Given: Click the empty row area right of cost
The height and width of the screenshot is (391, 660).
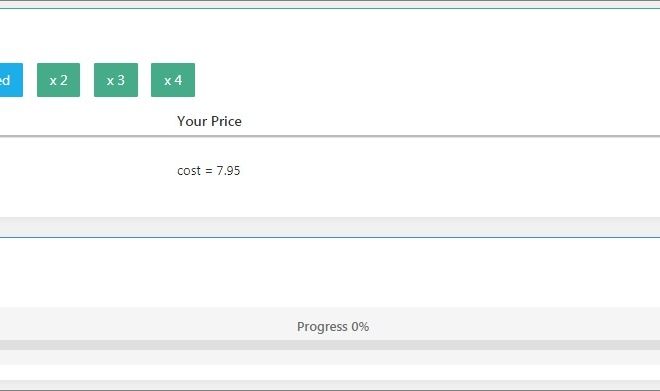Looking at the screenshot, I should 450,170.
